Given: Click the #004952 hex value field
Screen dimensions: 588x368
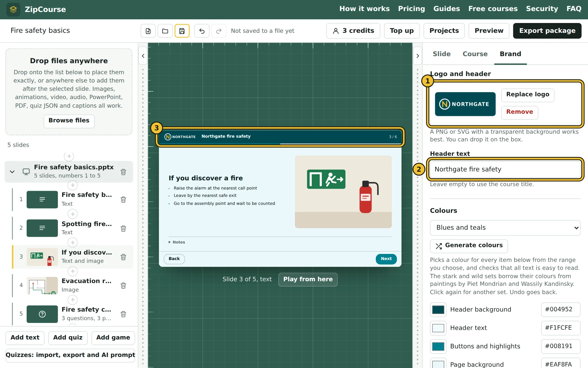Looking at the screenshot, I should coord(560,310).
